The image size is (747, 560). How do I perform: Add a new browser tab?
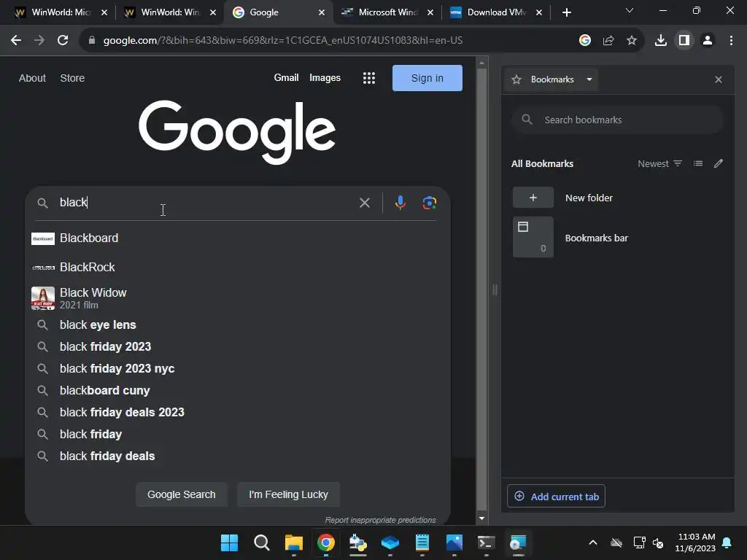[566, 12]
